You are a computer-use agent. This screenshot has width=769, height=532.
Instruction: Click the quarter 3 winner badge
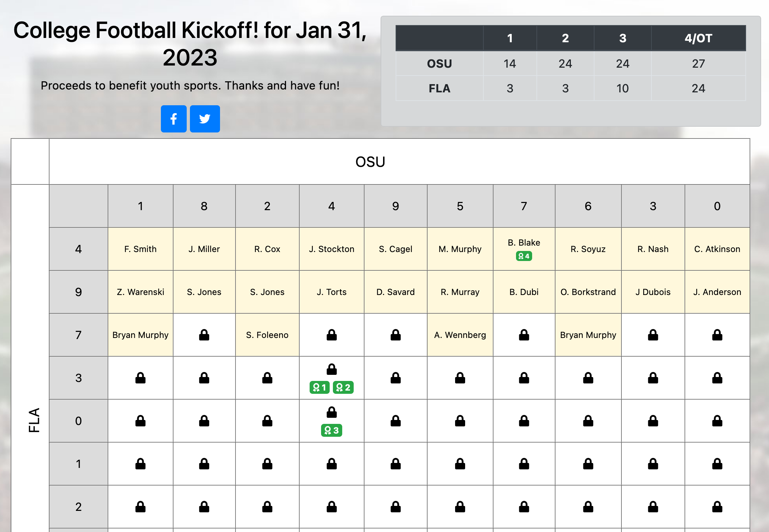[x=331, y=430]
